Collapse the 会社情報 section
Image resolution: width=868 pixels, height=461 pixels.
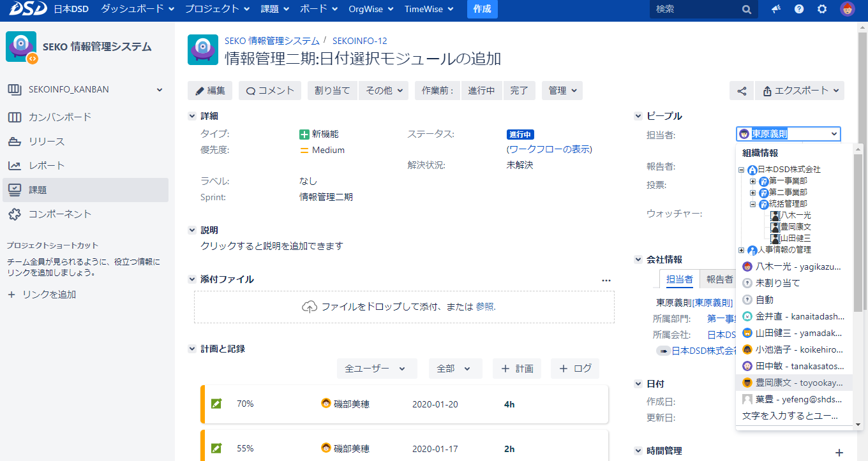coord(638,260)
